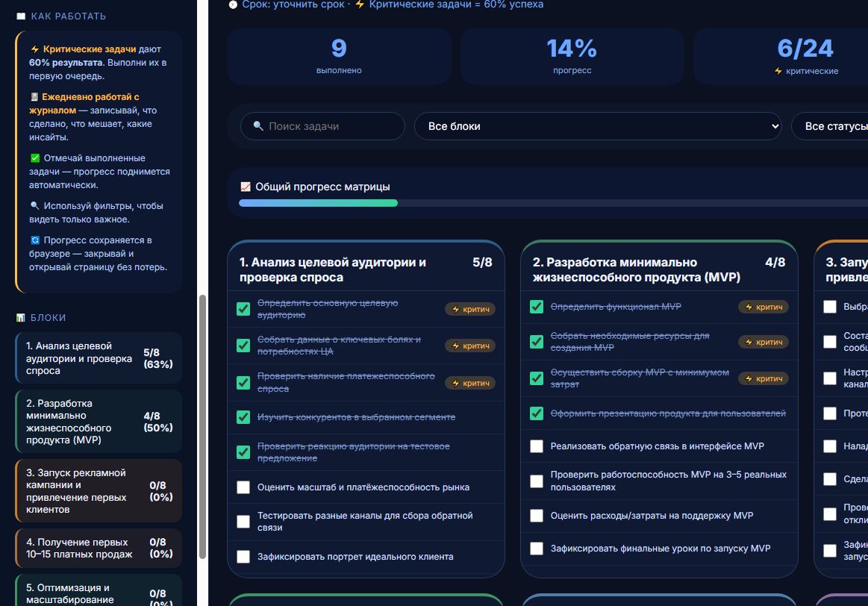Click the Поиск задачи search field
This screenshot has width=868, height=606.
pos(322,126)
